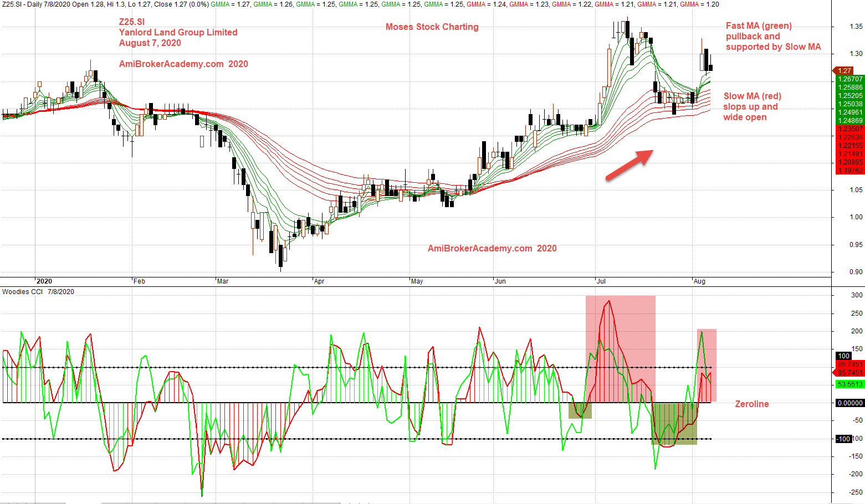Image resolution: width=865 pixels, height=504 pixels.
Task: Click the 'Slow MA (red)' annotation
Action: click(753, 96)
